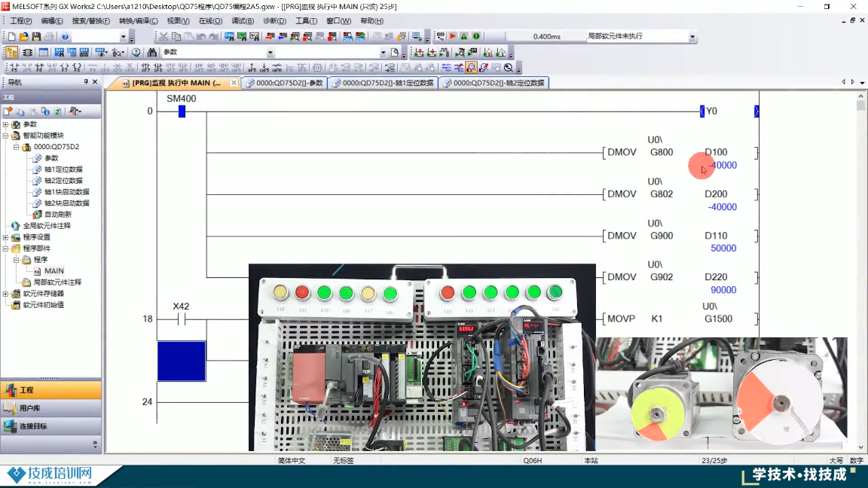Expand the 软元件存储器 tree node
Screen dimensions: 868x488
pyautogui.click(x=5, y=293)
